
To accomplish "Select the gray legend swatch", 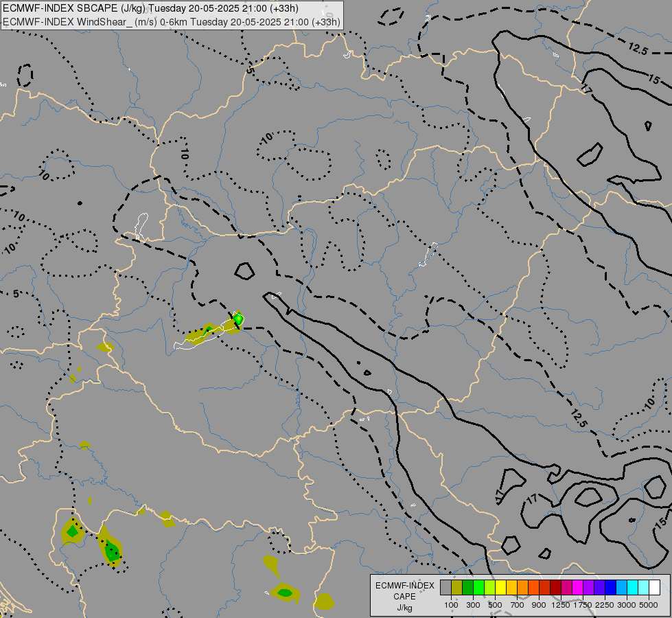I will coord(445,587).
